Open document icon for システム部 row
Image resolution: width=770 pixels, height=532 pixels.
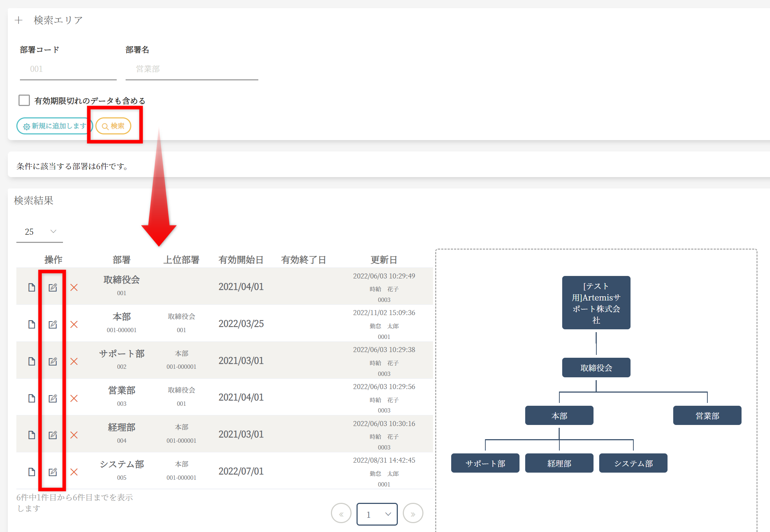click(32, 472)
